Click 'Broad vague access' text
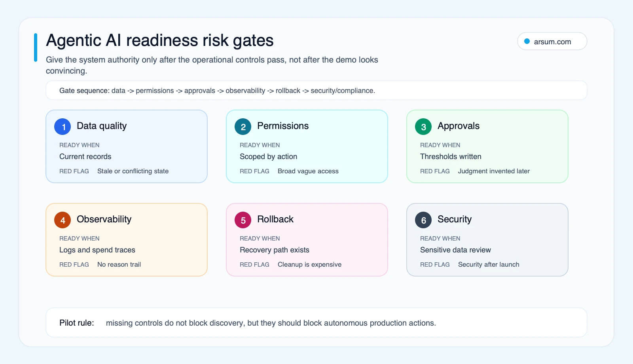Screen dimensions: 633x364 [x=308, y=171]
